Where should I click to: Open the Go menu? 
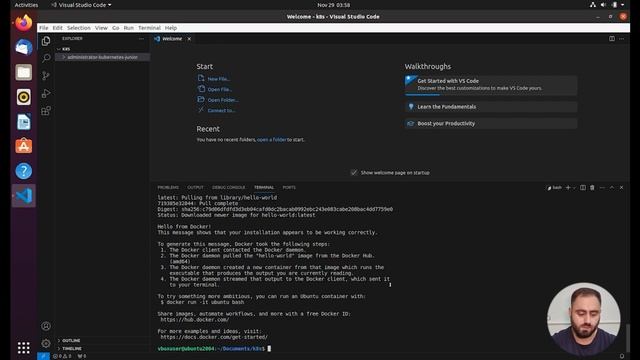click(x=116, y=28)
